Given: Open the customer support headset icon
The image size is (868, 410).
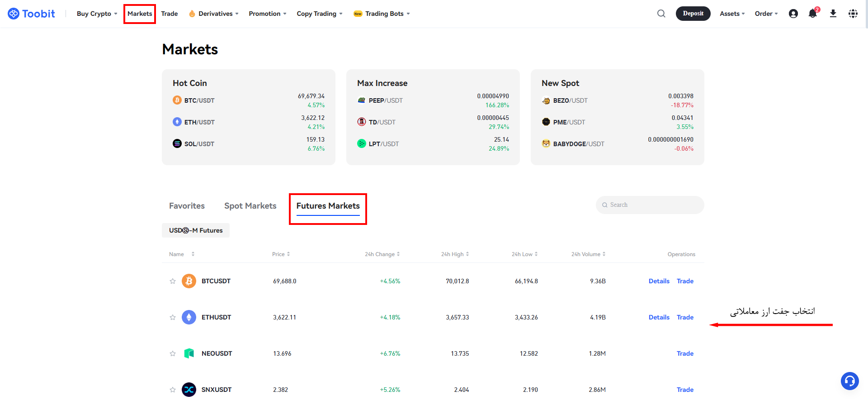Looking at the screenshot, I should 850,381.
